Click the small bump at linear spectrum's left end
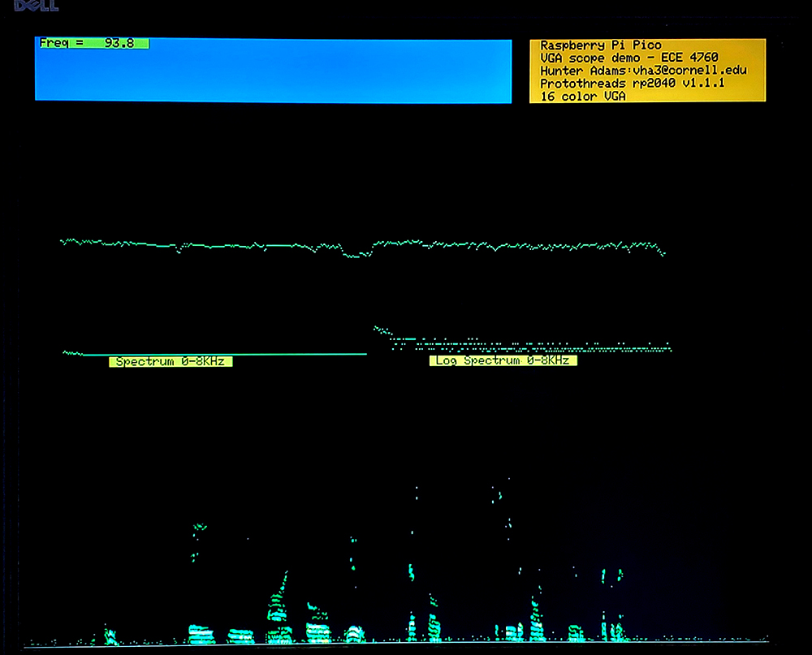This screenshot has height=655, width=812. (x=71, y=352)
